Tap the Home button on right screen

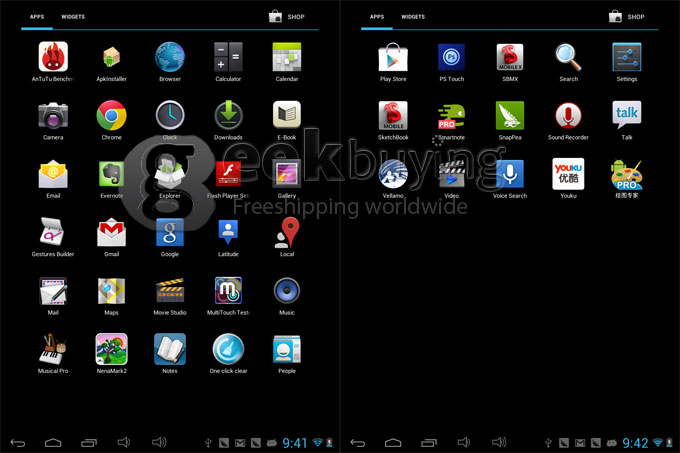tap(393, 443)
